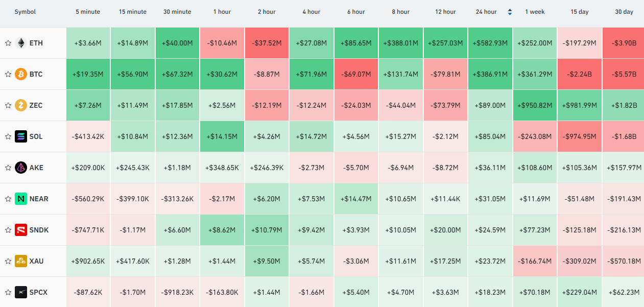644x307 pixels.
Task: Click the AKE token icon
Action: coord(21,168)
